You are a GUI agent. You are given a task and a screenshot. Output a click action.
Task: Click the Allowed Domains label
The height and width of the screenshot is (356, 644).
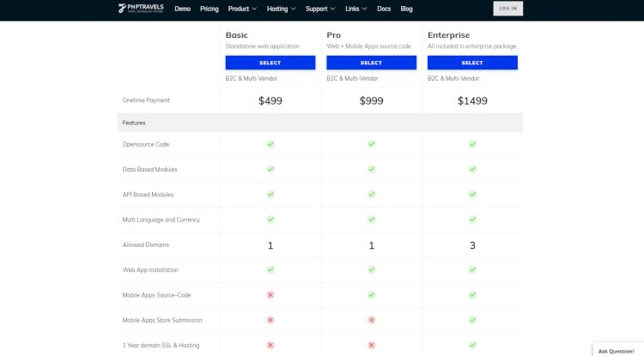(x=146, y=244)
